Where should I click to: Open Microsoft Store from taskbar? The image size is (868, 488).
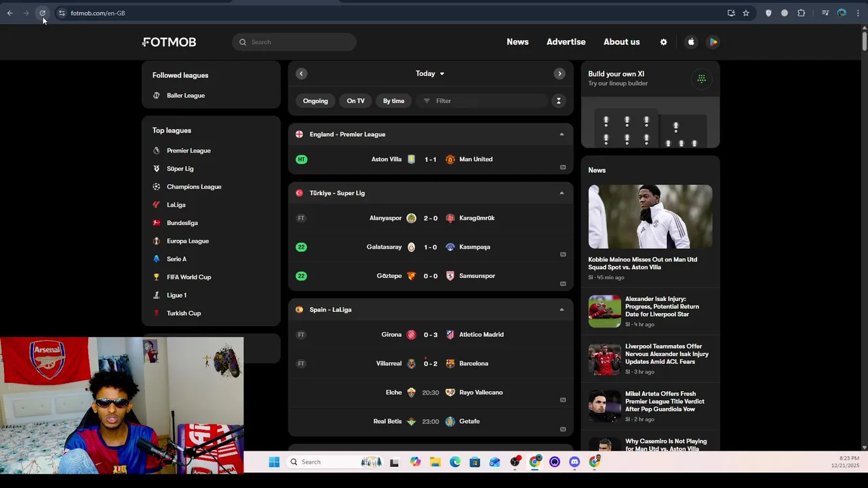475,462
